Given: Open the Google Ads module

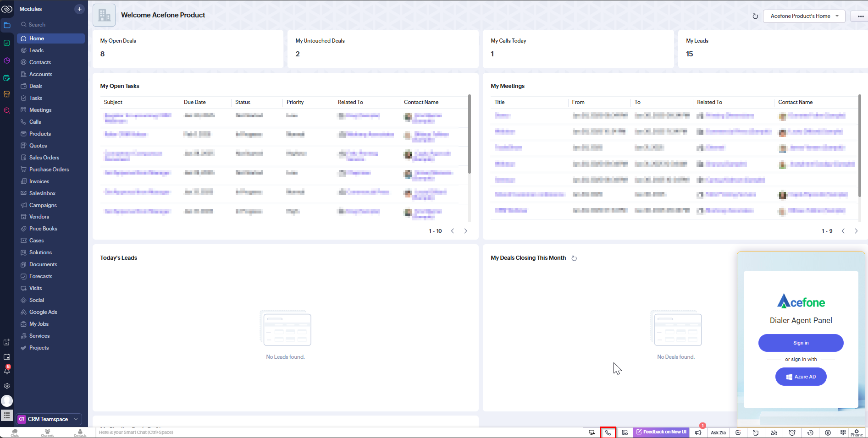Looking at the screenshot, I should pos(51,312).
